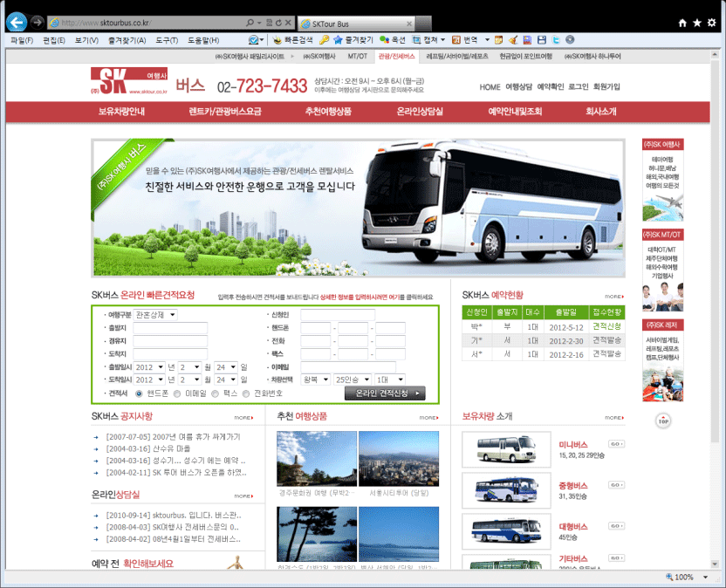Click the Twitter bird toolbar icon
Screen dimensions: 726x588
tap(556, 40)
